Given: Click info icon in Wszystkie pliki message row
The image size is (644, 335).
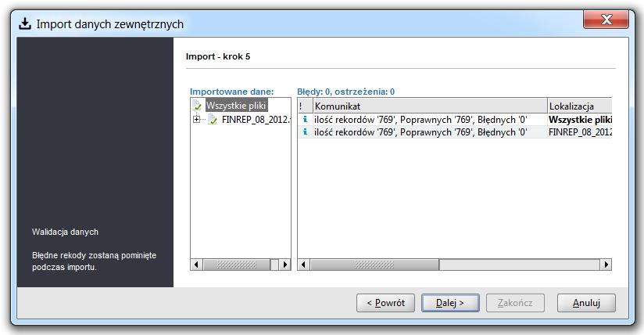Looking at the screenshot, I should pyautogui.click(x=305, y=119).
